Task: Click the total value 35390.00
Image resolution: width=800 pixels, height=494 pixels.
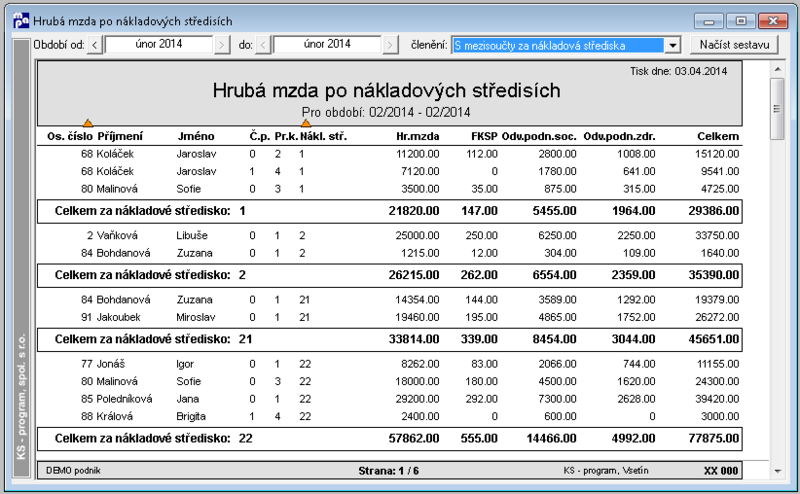Action: (x=713, y=276)
